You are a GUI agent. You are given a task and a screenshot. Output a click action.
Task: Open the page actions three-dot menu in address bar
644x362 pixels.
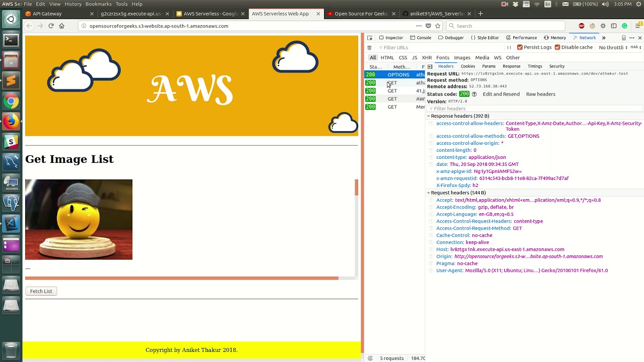click(419, 26)
